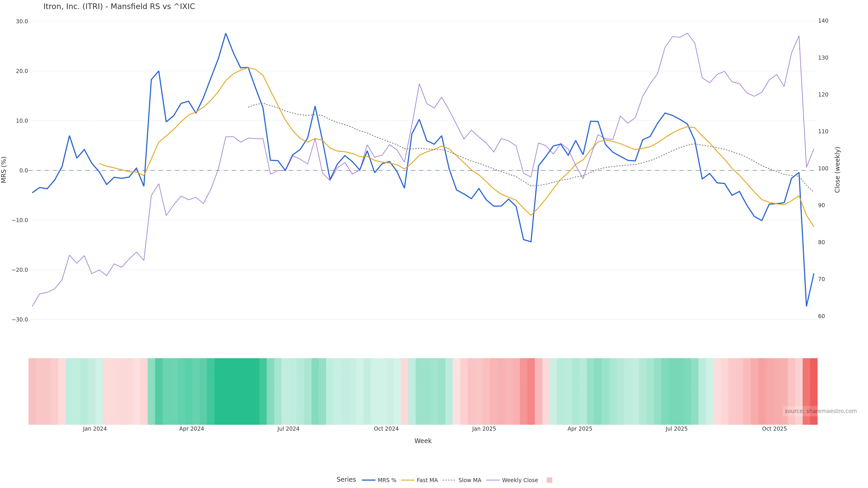868x488 pixels.
Task: Click the "MRS (%)" left axis title
Action: pos(4,170)
